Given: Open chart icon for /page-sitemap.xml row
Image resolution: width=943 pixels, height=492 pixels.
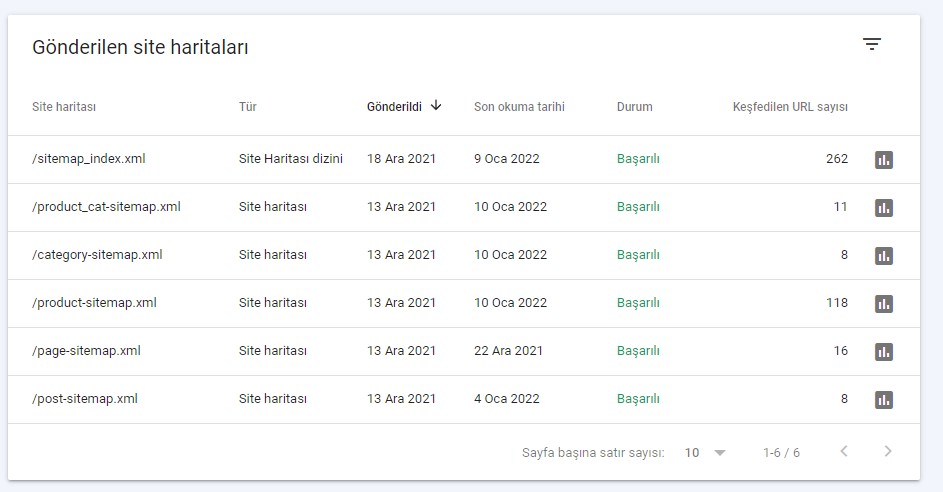Looking at the screenshot, I should click(x=883, y=352).
